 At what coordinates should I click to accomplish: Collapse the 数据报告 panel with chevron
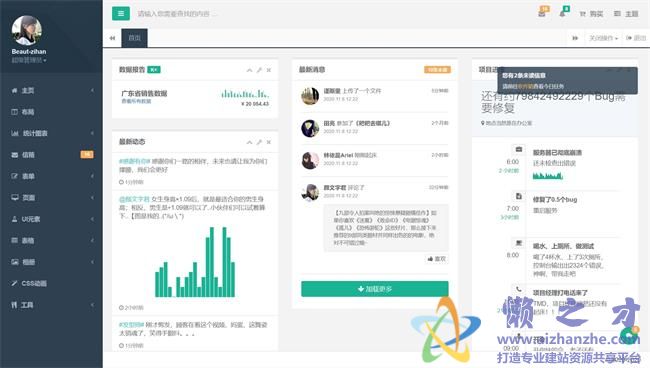249,70
